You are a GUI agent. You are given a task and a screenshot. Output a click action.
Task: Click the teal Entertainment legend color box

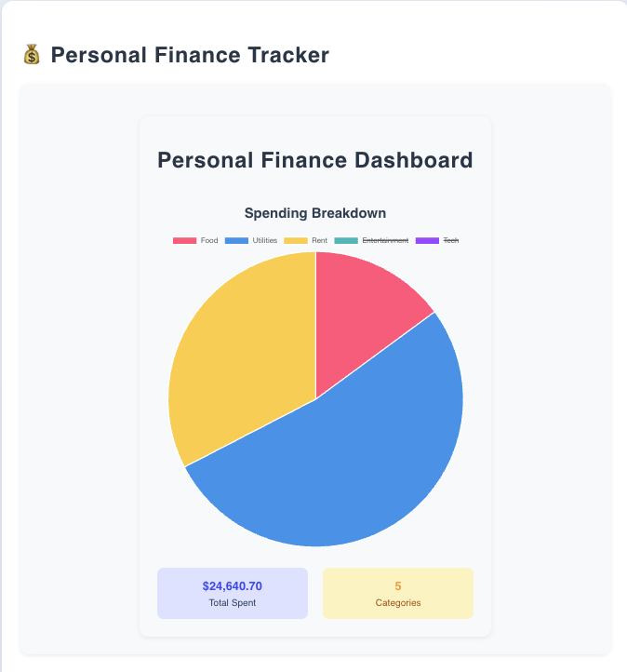tap(346, 240)
